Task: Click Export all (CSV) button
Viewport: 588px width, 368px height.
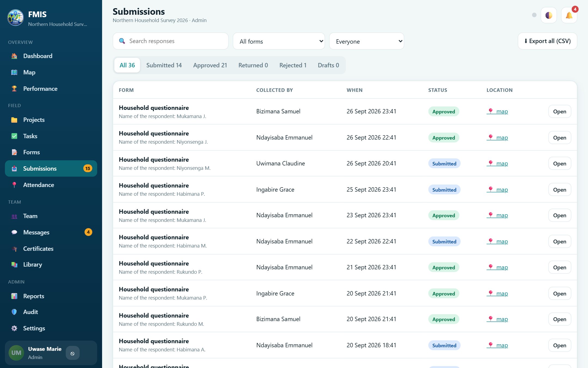Action: [547, 41]
